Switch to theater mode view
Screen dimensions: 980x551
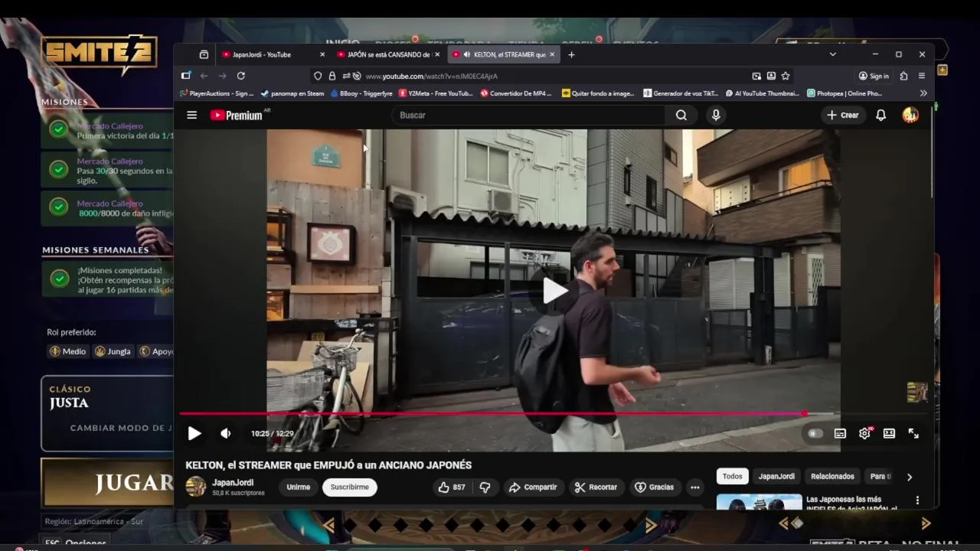pos(889,433)
